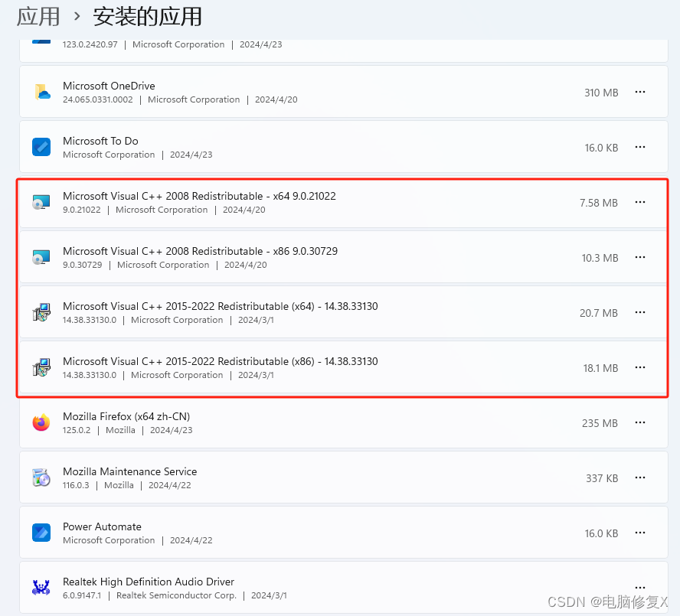Click the 安装的应用 page title

[x=148, y=17]
